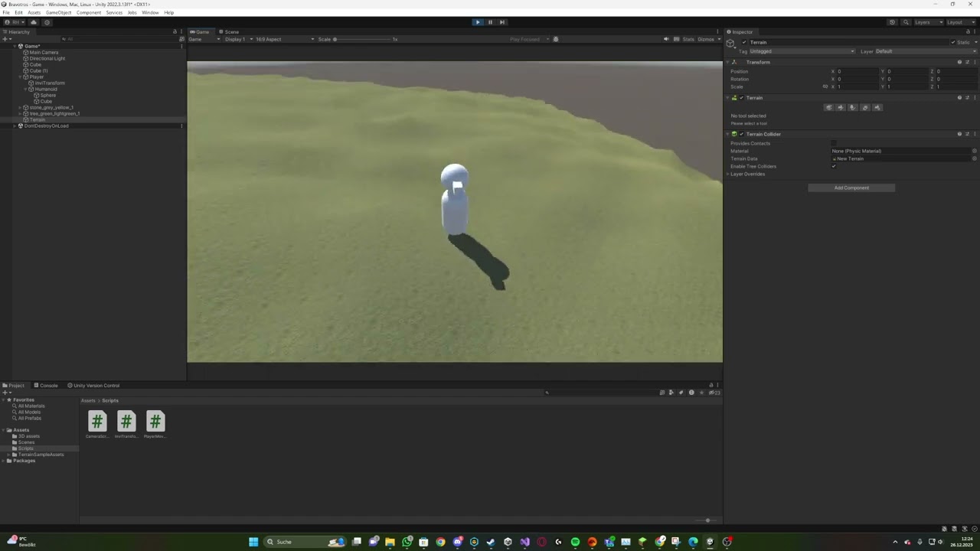Viewport: 980px width, 551px height.
Task: Expand the tree_green_lightgreen_1 hierarchy item
Action: point(18,113)
